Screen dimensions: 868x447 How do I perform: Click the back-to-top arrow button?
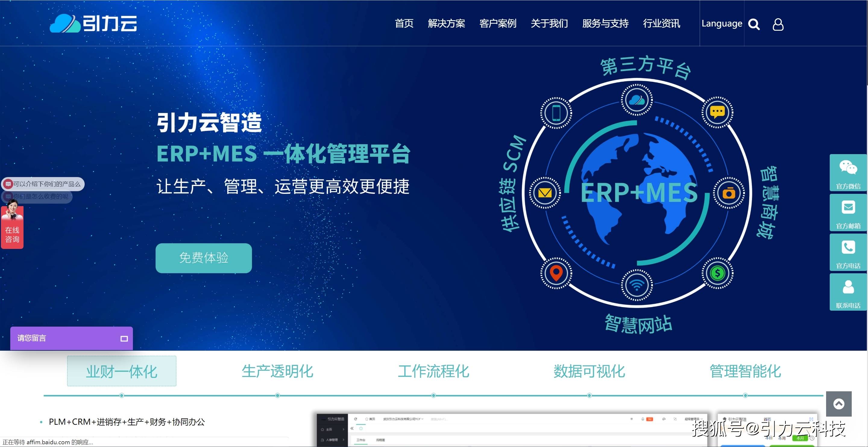coord(839,404)
